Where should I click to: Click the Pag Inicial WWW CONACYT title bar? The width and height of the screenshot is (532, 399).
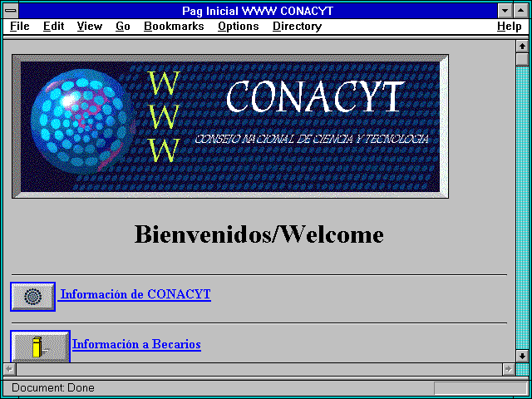pos(258,11)
